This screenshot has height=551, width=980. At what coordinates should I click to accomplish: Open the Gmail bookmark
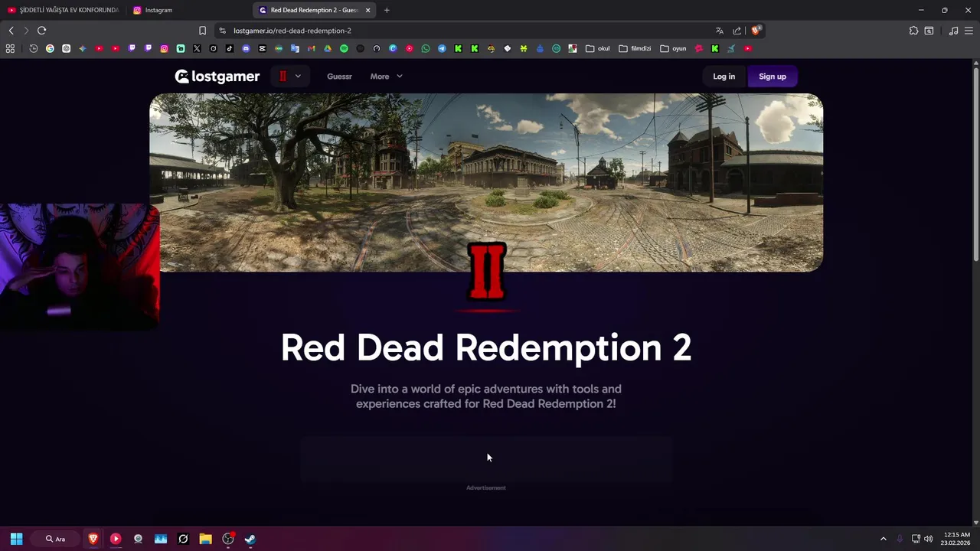coord(311,48)
